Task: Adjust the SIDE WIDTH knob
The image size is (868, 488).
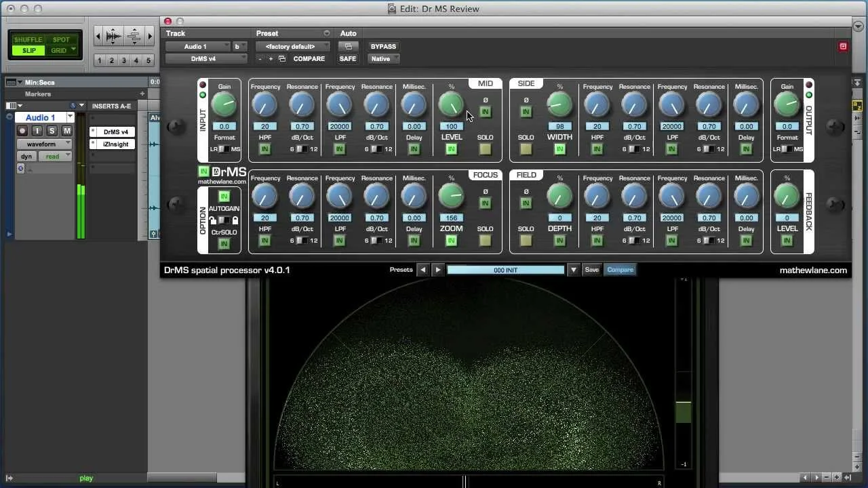Action: click(559, 105)
